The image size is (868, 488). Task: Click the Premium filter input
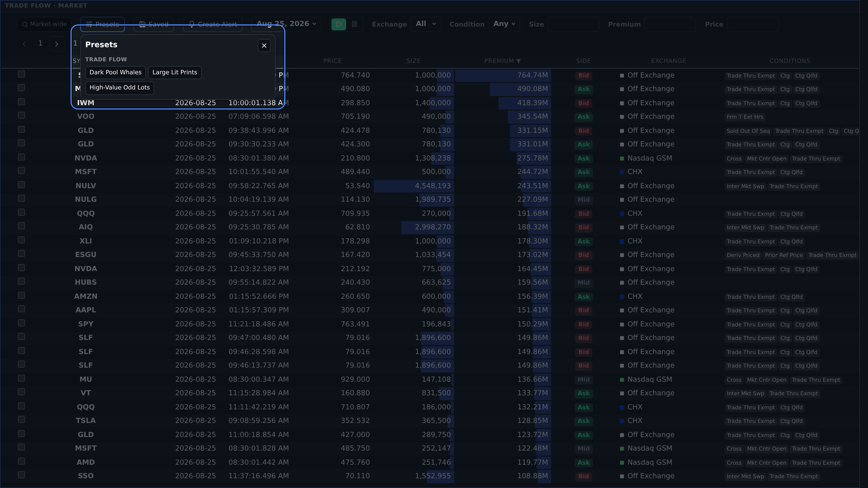669,24
